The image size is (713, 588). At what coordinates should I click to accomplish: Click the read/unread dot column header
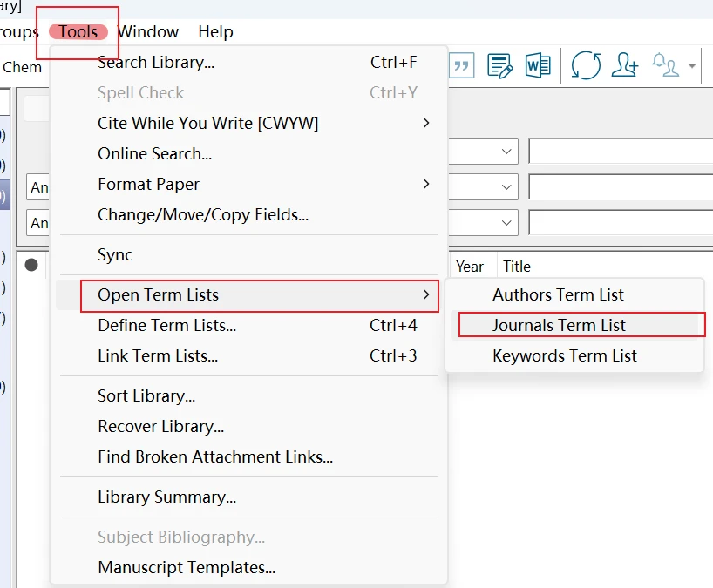click(x=31, y=266)
